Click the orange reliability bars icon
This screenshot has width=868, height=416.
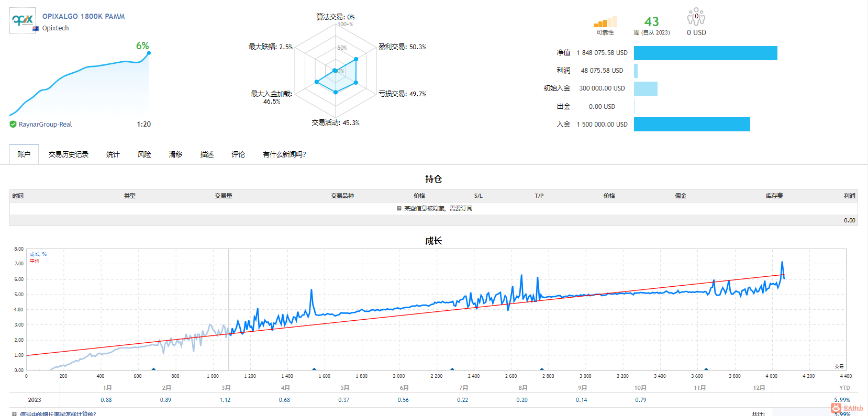tap(605, 21)
